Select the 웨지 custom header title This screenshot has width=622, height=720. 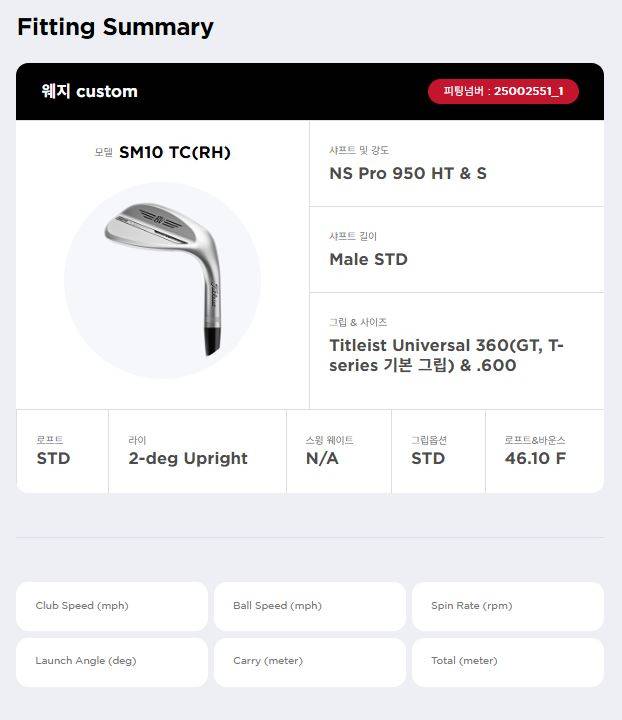[x=89, y=91]
